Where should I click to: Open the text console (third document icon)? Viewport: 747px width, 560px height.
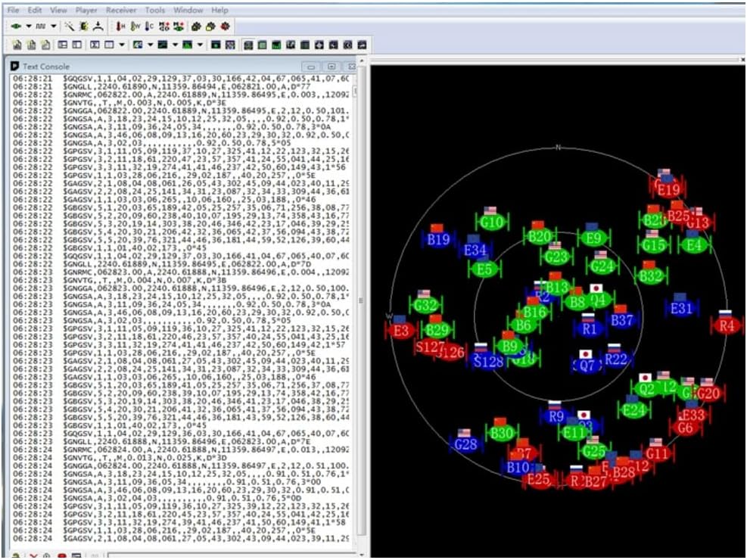click(45, 45)
